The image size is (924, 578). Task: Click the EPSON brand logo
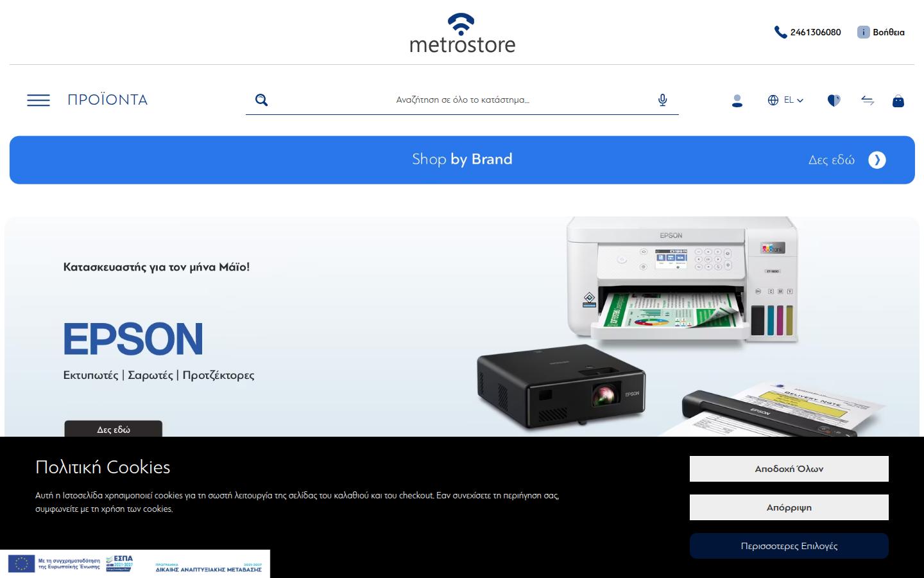pyautogui.click(x=133, y=338)
